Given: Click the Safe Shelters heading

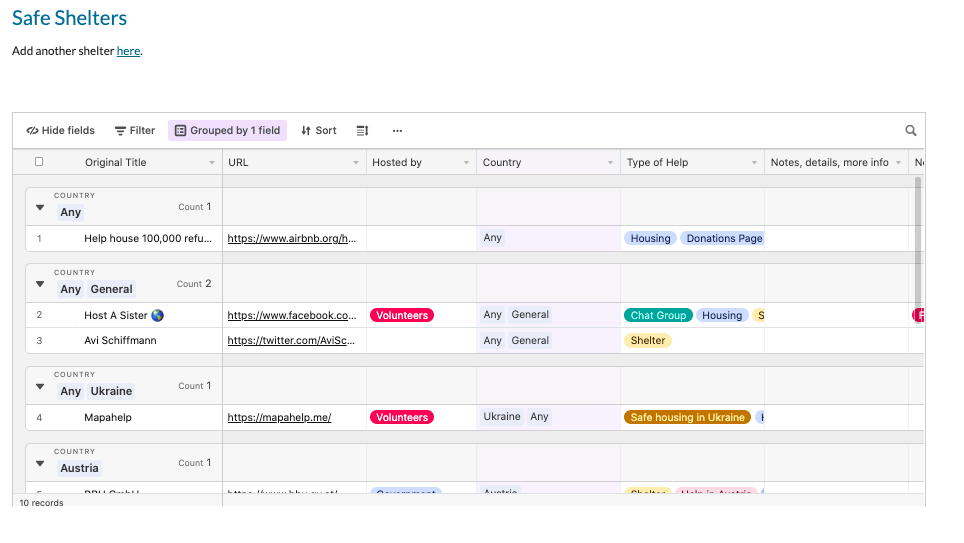Looking at the screenshot, I should pyautogui.click(x=69, y=18).
